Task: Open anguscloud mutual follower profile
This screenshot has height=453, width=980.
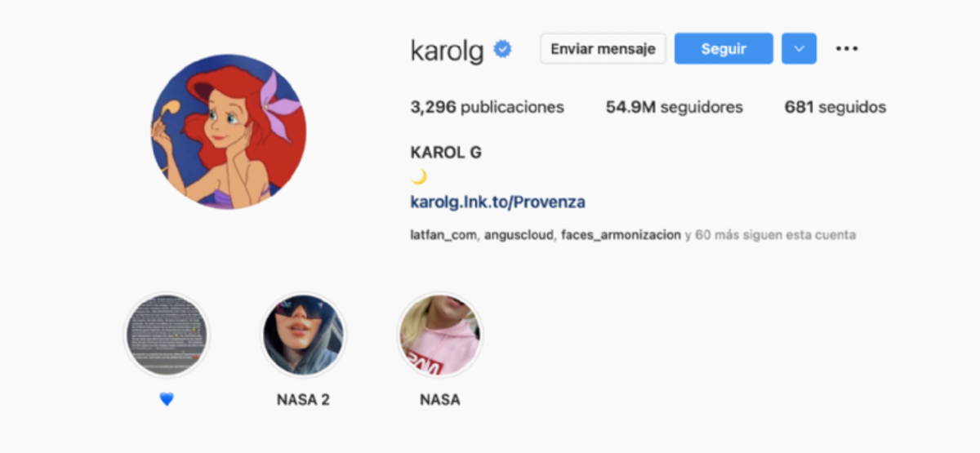Action: pos(519,235)
